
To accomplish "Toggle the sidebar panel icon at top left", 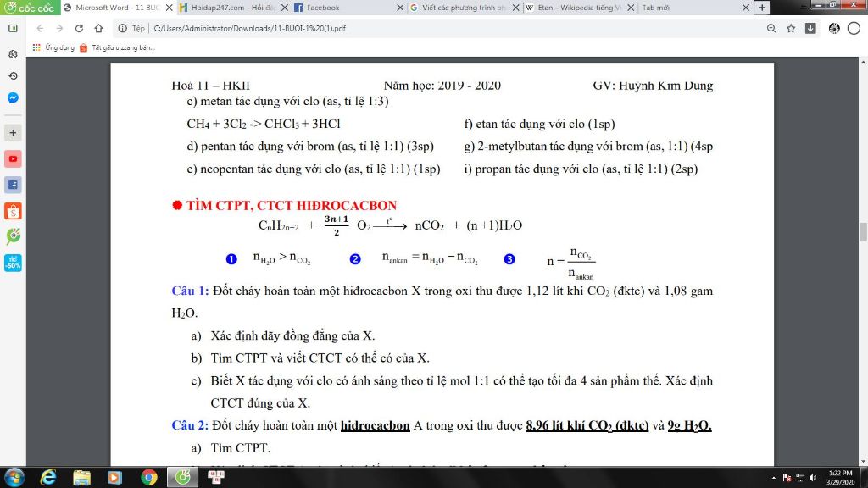I will (13, 28).
